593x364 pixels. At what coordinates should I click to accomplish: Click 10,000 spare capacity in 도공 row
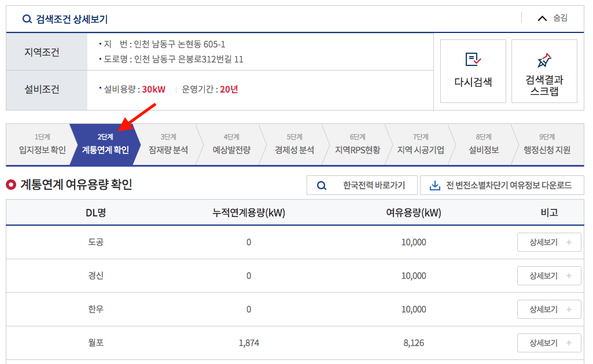click(414, 242)
